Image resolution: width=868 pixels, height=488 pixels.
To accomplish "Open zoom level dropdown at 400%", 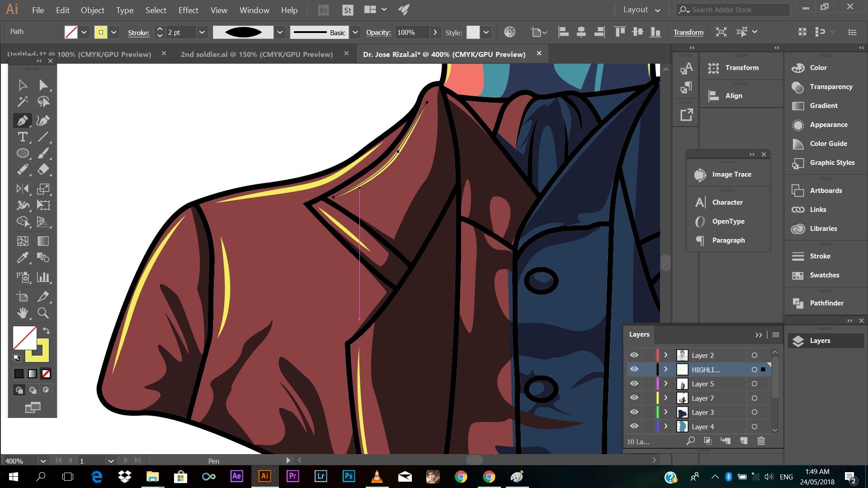I will (x=43, y=461).
